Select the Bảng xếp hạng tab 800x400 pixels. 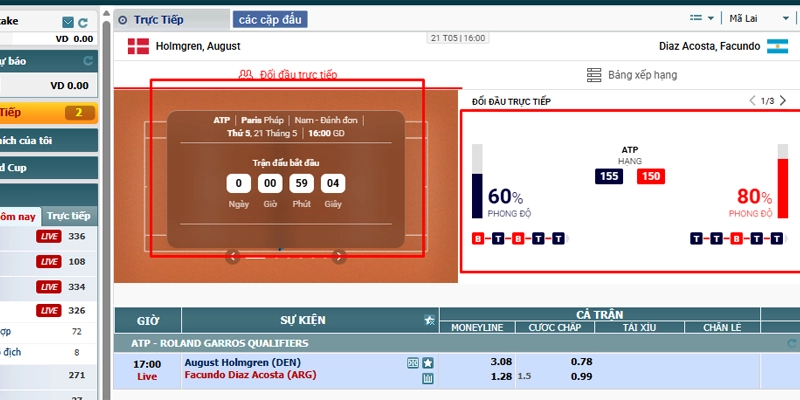tap(632, 75)
